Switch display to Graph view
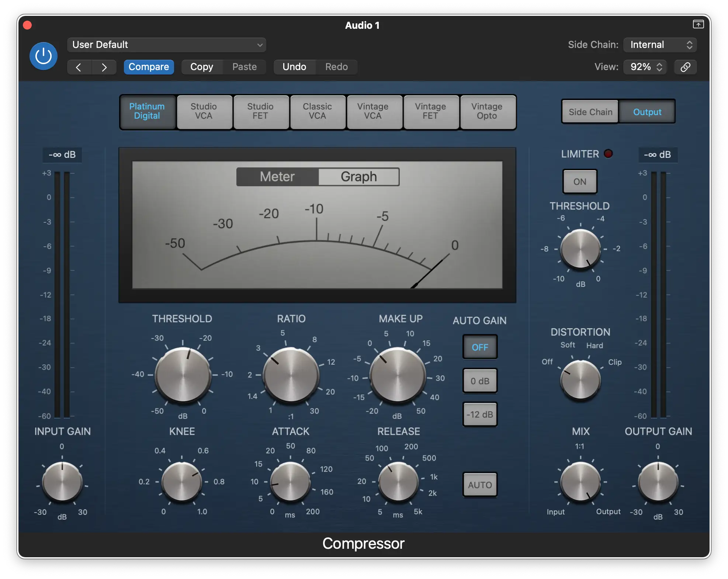 [x=358, y=177]
